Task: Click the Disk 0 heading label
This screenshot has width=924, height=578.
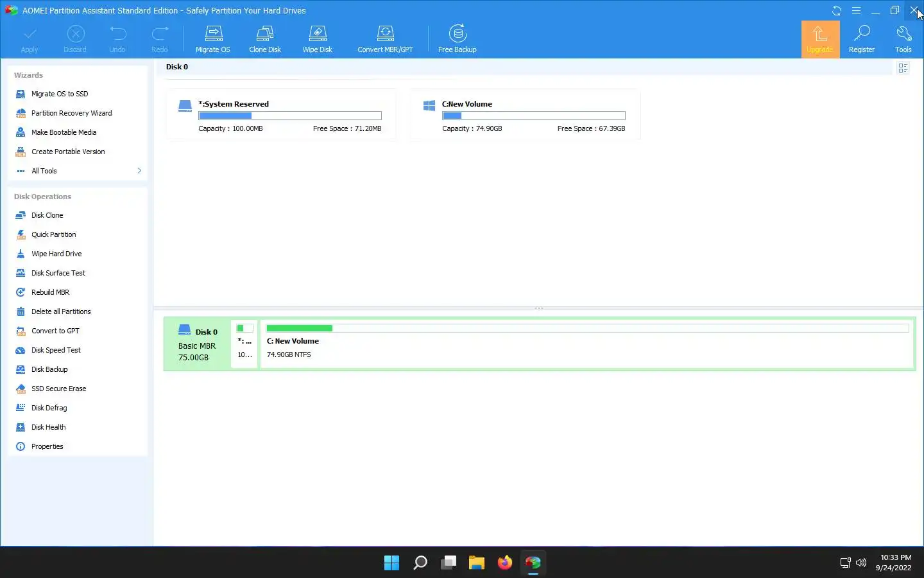Action: [x=177, y=67]
